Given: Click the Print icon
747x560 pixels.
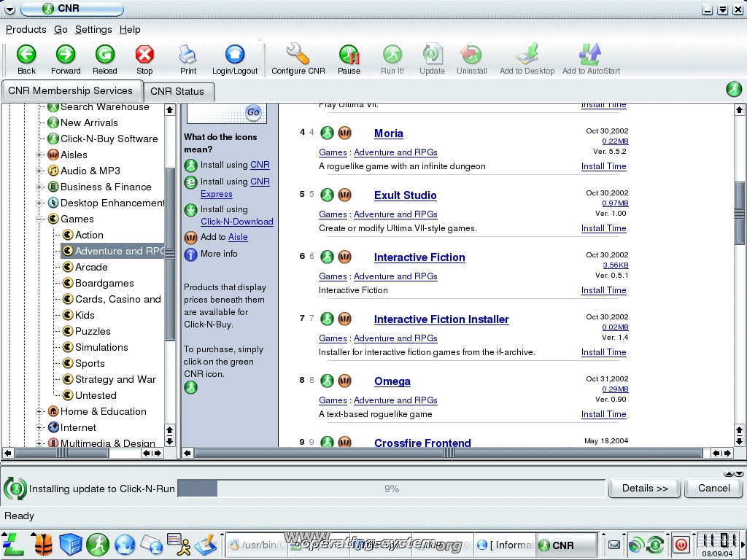Looking at the screenshot, I should (187, 54).
